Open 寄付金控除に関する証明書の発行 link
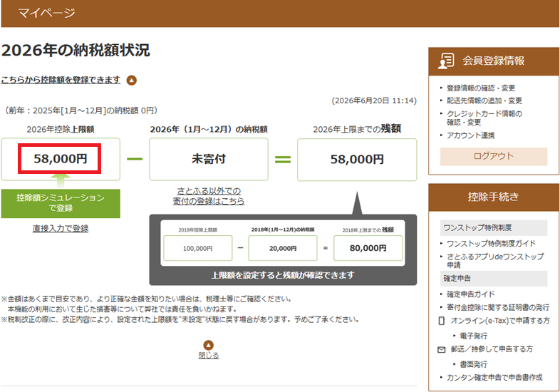The height and width of the screenshot is (392, 560). pyautogui.click(x=498, y=307)
